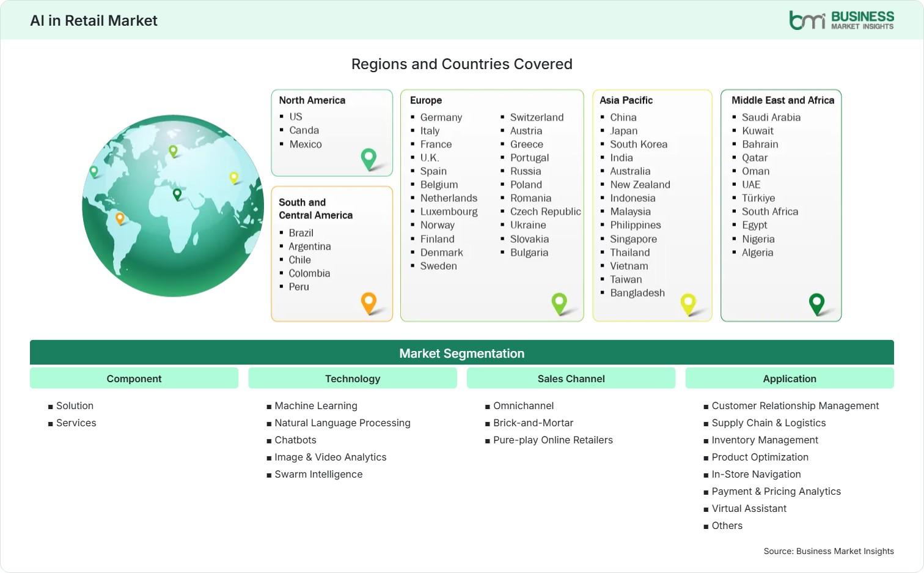This screenshot has height=573, width=924.
Task: Click 'Germany' in the Europe list
Action: pyautogui.click(x=441, y=117)
